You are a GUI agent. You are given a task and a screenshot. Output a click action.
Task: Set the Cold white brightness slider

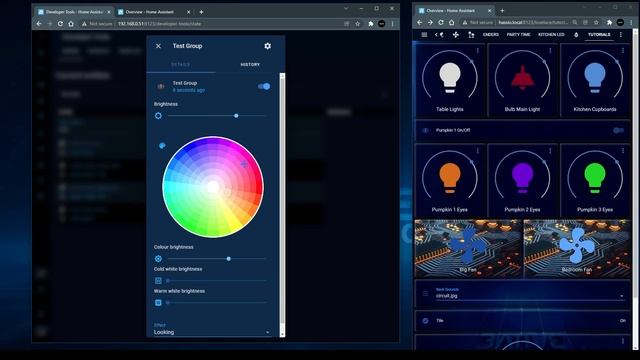pos(217,281)
